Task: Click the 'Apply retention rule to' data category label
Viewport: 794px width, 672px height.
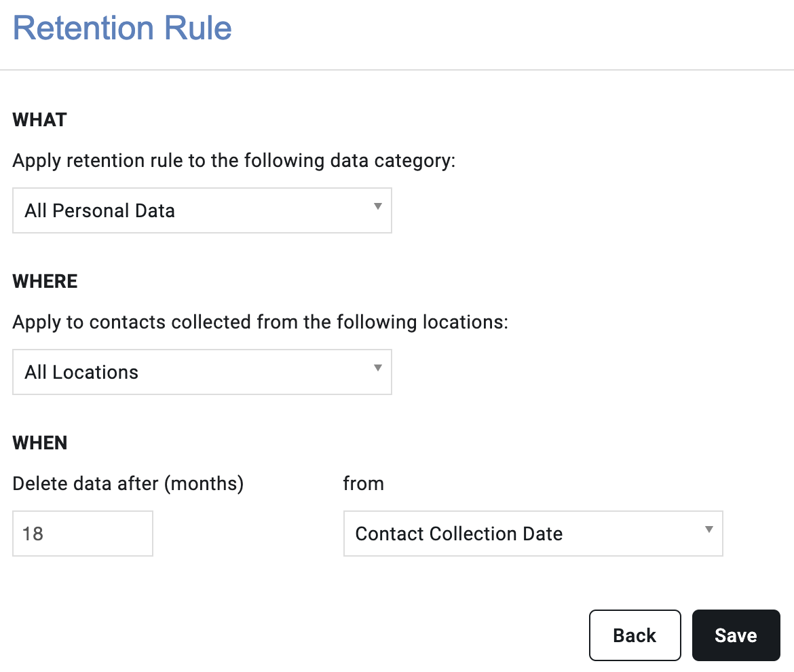Action: coord(234,161)
